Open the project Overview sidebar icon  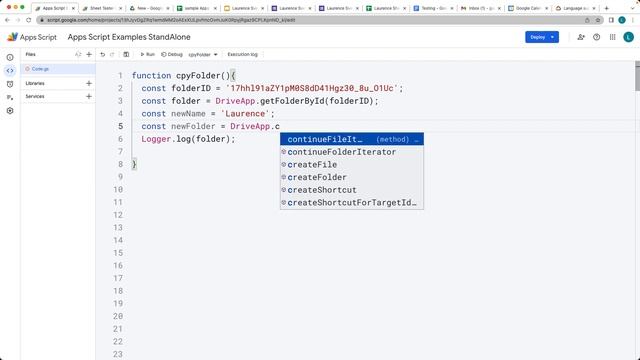pyautogui.click(x=10, y=58)
